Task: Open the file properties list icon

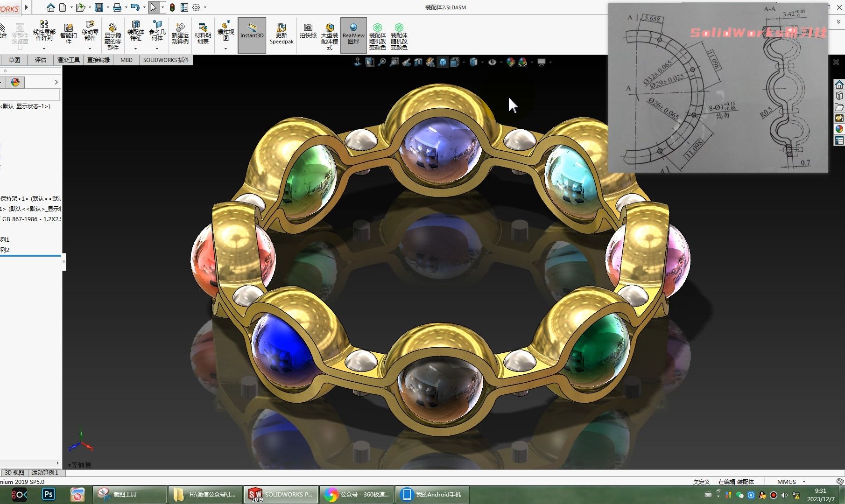Action: [x=184, y=7]
